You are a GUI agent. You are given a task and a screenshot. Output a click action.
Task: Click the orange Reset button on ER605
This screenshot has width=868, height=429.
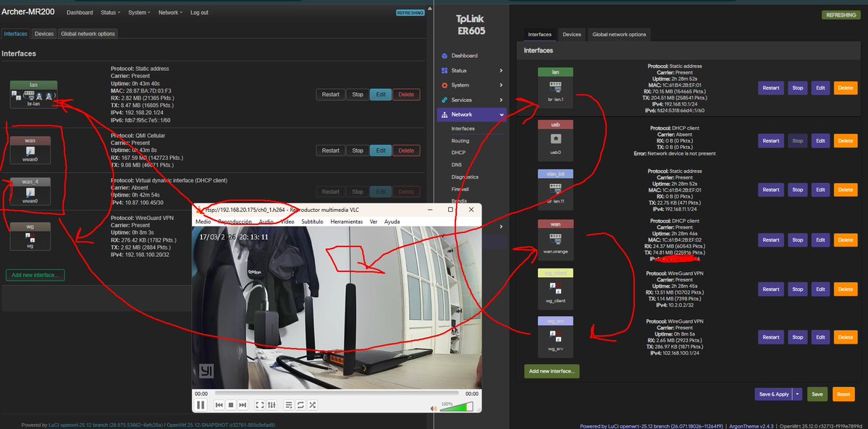point(843,394)
